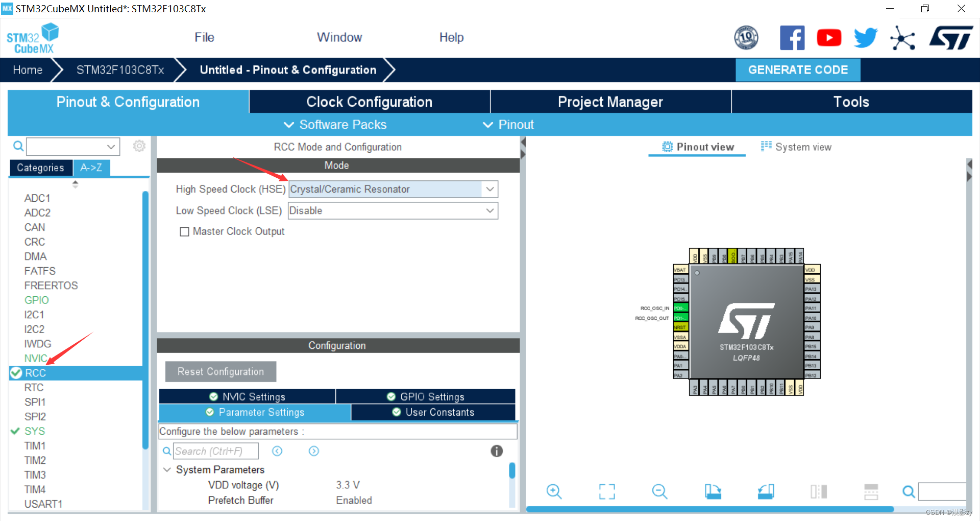Image resolution: width=980 pixels, height=521 pixels.
Task: Open the category search combo box
Action: pos(73,147)
